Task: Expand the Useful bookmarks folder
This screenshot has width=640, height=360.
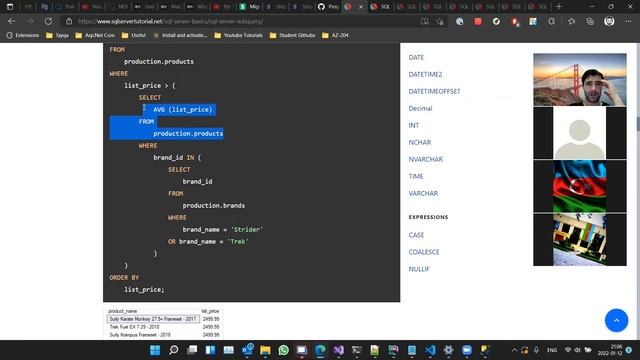Action: point(133,36)
